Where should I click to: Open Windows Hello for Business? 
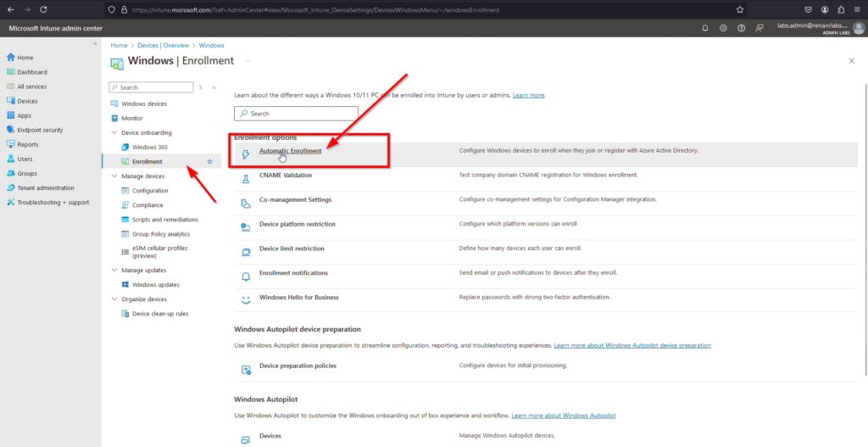[x=299, y=297]
